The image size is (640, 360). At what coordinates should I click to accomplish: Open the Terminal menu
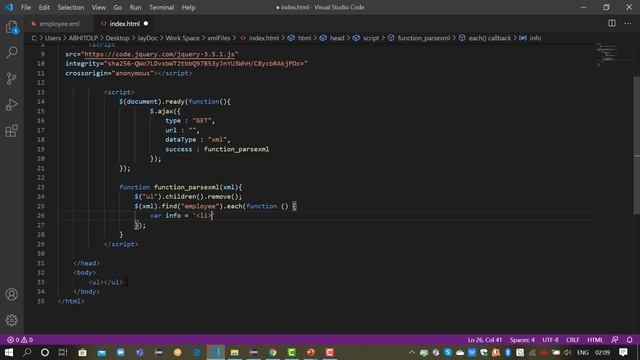click(161, 7)
